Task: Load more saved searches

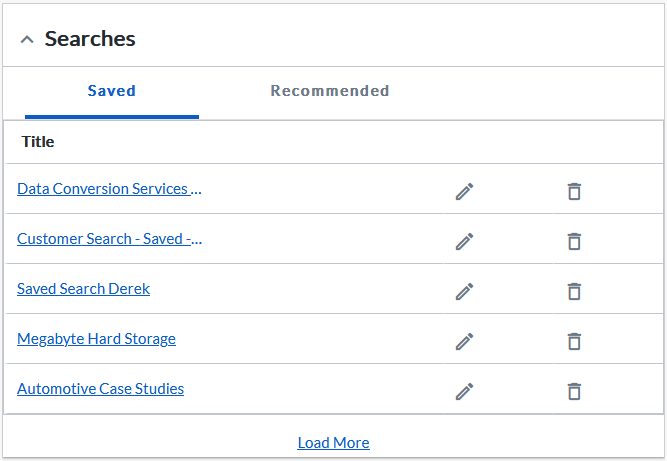Action: pyautogui.click(x=334, y=443)
